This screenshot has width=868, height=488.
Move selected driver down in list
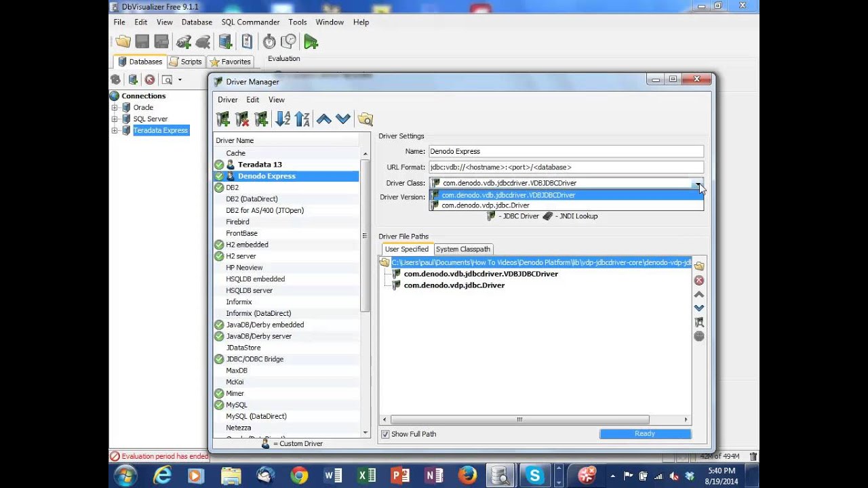pos(343,119)
